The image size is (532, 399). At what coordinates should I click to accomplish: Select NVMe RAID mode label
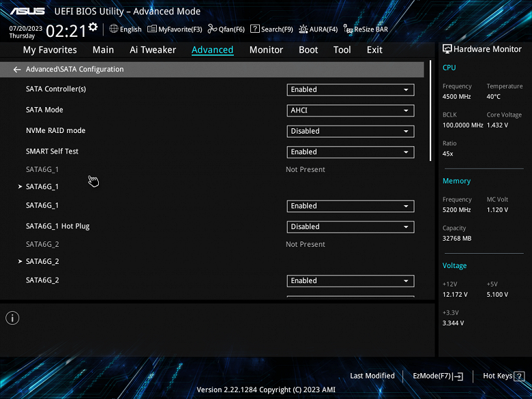point(56,131)
